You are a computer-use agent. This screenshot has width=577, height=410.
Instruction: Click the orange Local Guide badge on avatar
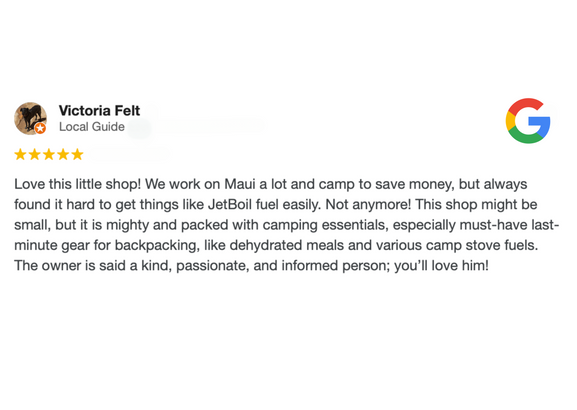pyautogui.click(x=40, y=128)
